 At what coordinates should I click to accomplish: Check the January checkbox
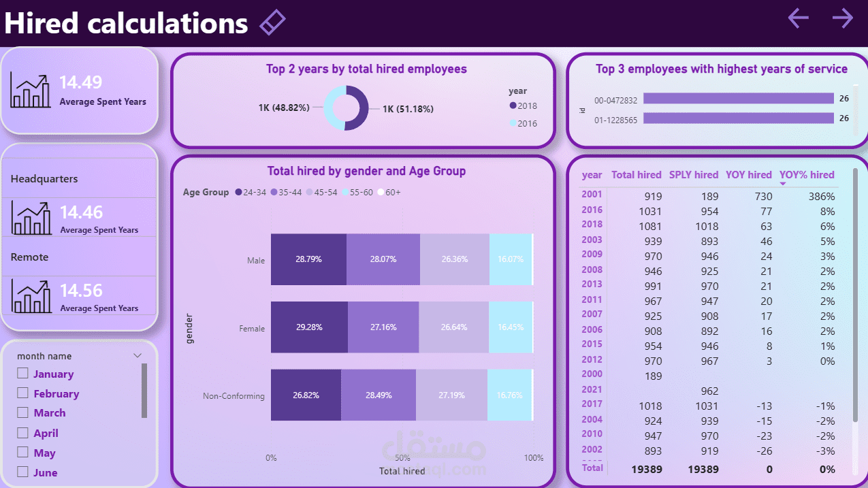[22, 374]
